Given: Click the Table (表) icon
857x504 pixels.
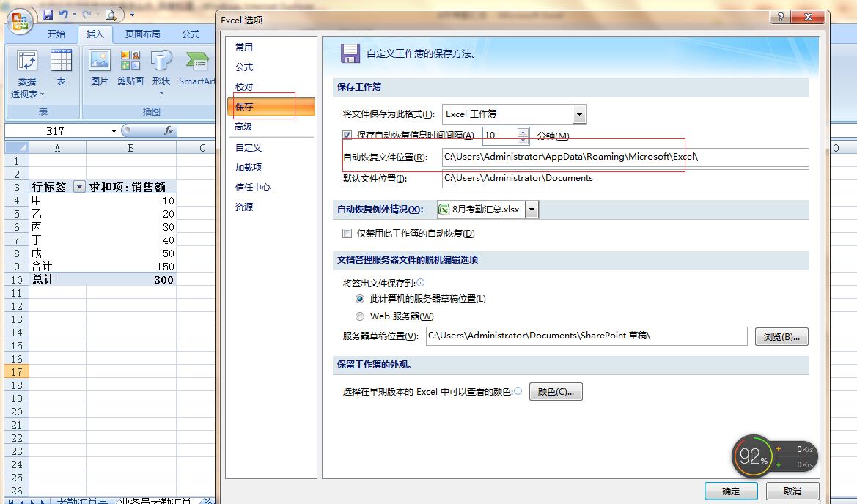Looking at the screenshot, I should coord(61,61).
